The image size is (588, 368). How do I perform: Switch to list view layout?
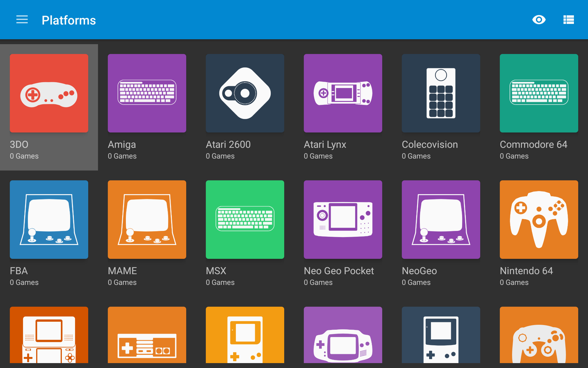tap(568, 20)
